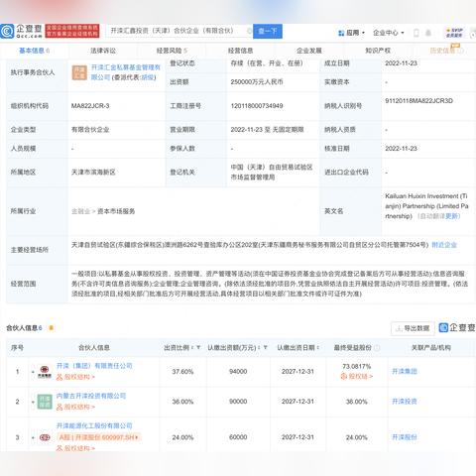Sort by 认缴出资额(万元) column
This screenshot has width=476, height=476.
pos(259,348)
